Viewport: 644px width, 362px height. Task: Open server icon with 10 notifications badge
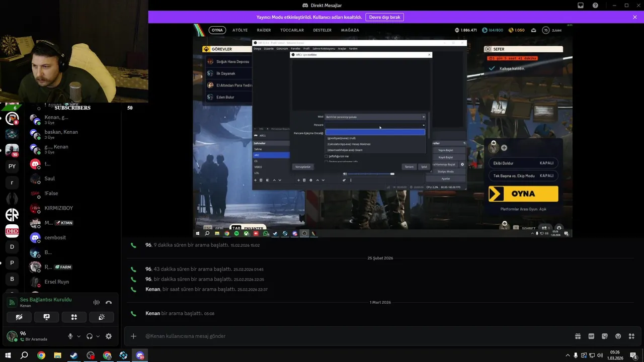[12, 150]
